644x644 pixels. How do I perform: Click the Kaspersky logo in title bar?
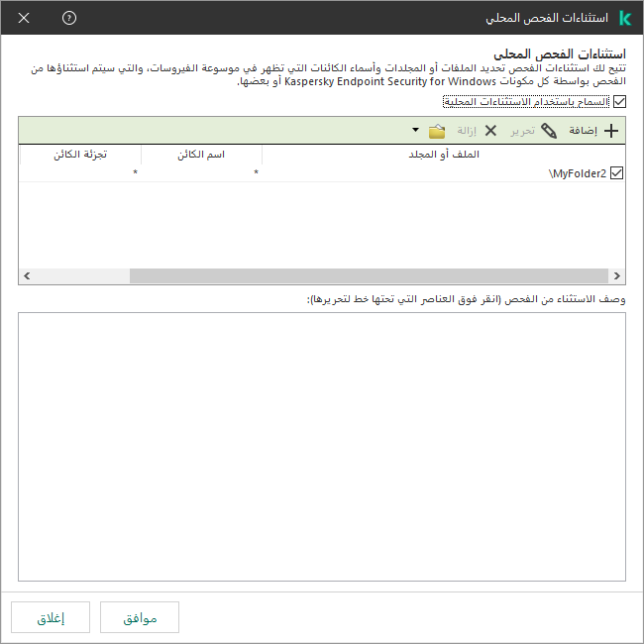pos(625,18)
